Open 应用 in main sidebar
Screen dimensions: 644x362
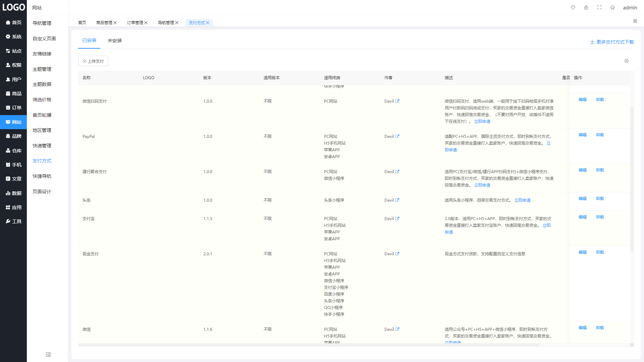click(13, 207)
